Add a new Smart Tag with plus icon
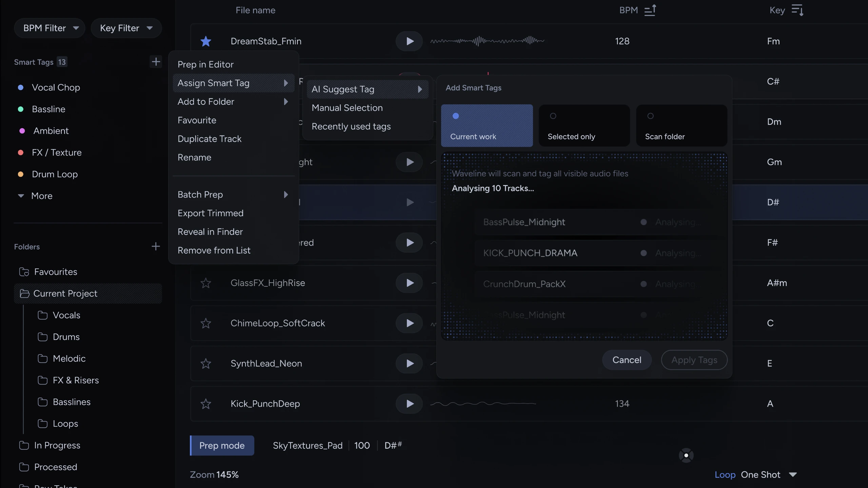The image size is (868, 488). pyautogui.click(x=156, y=62)
